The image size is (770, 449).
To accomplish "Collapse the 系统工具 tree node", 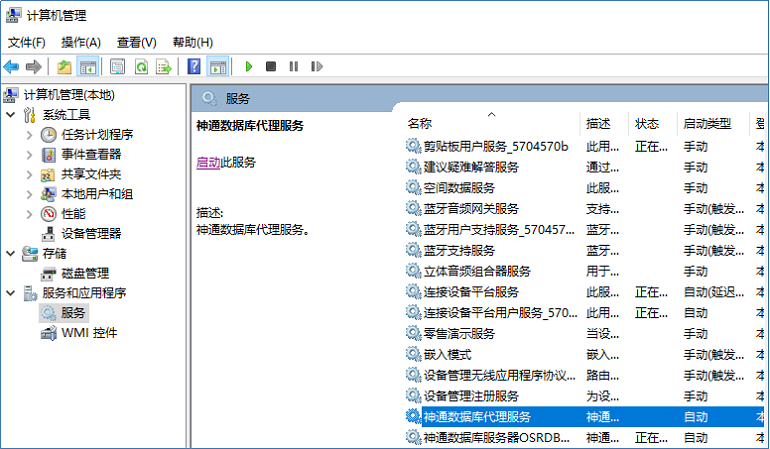I will coord(11,115).
